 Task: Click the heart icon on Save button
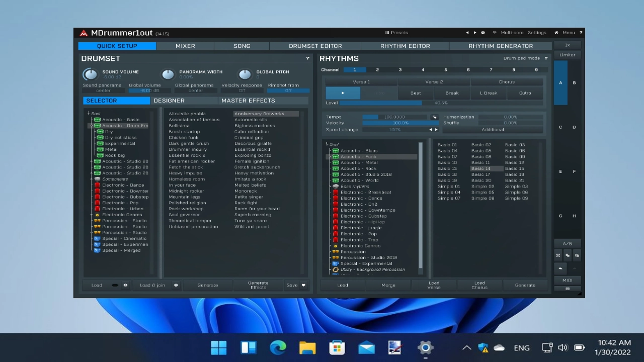303,285
